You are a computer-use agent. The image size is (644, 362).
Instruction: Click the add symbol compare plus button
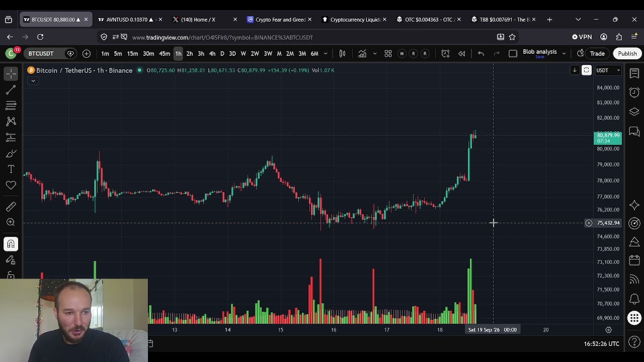pos(87,53)
